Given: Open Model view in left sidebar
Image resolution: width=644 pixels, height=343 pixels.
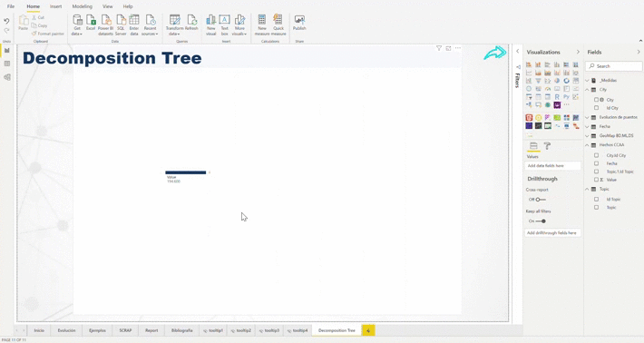Looking at the screenshot, I should pos(7,77).
